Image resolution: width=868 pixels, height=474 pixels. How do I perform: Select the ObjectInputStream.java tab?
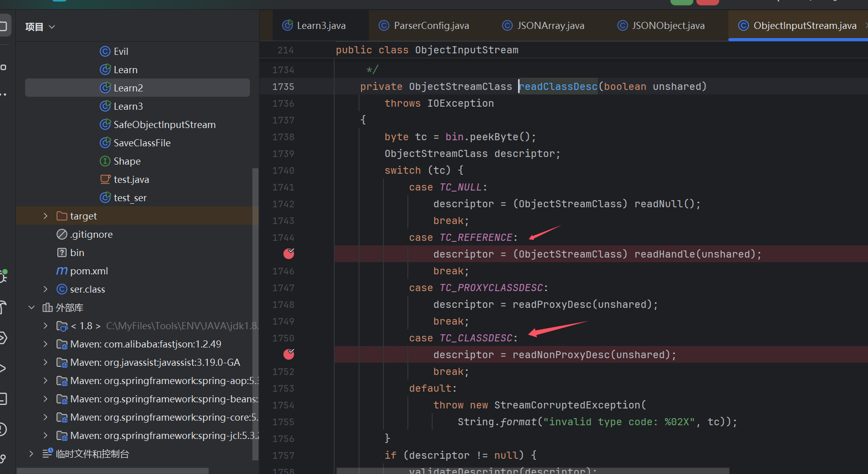pyautogui.click(x=798, y=25)
